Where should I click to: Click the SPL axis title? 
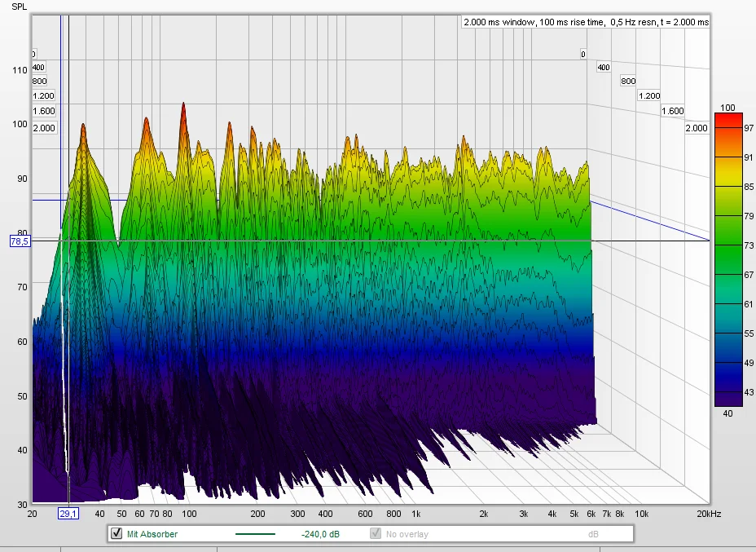19,7
